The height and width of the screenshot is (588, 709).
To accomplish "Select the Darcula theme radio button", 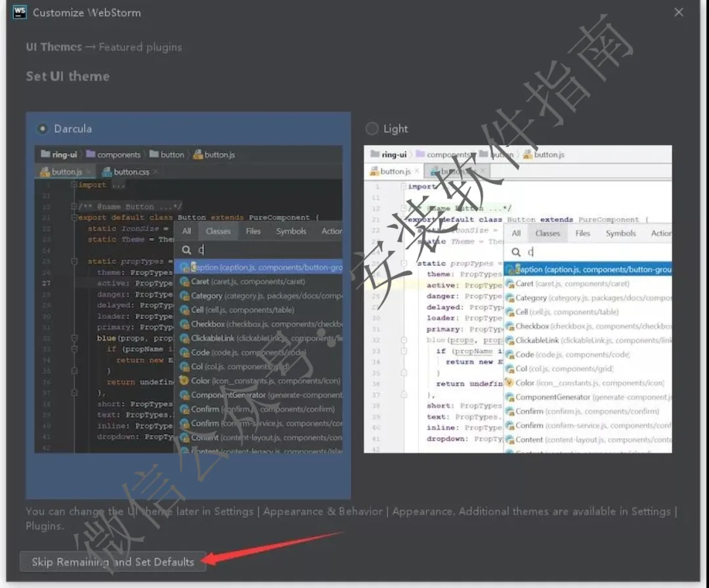I will pos(43,129).
